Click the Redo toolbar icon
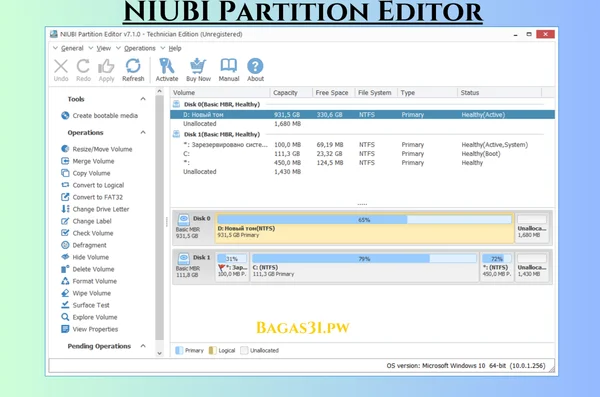 coord(83,66)
